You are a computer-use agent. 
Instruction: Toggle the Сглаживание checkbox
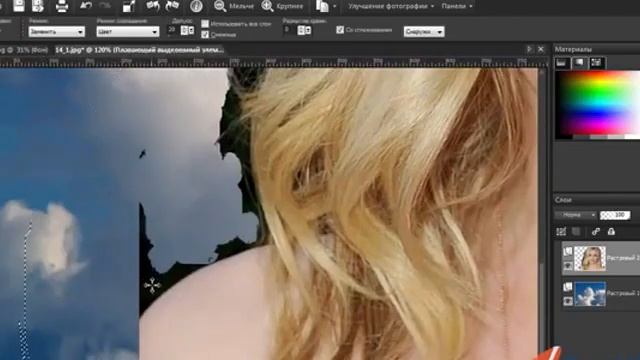(x=340, y=29)
